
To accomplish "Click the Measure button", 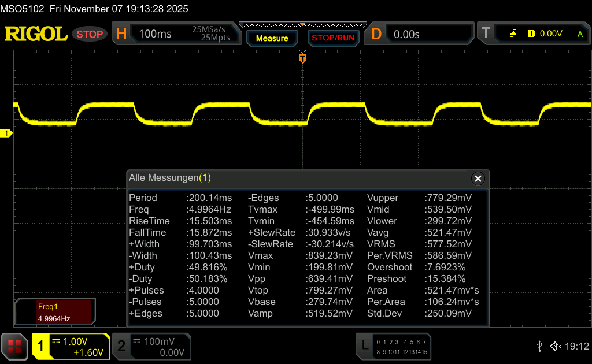I will point(272,38).
